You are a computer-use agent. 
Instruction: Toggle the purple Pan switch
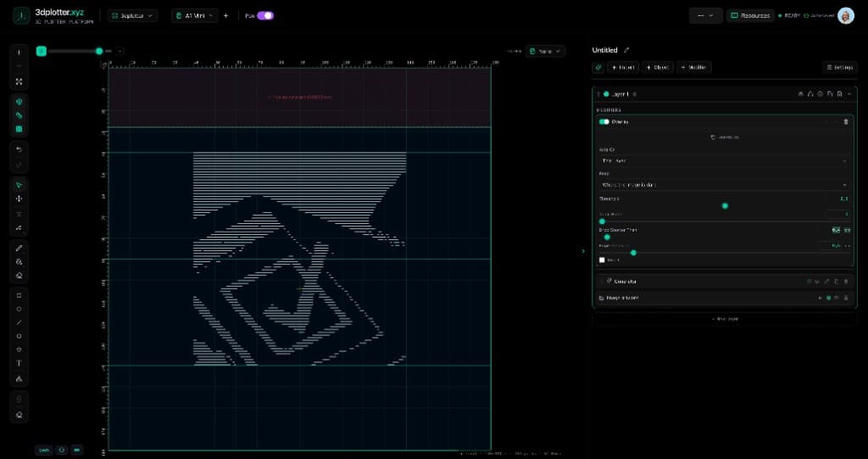click(265, 15)
